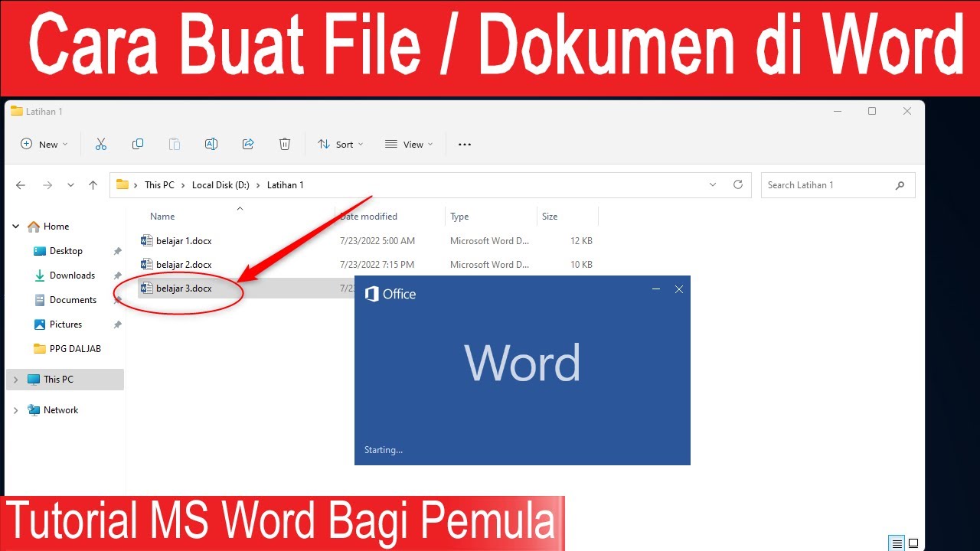980x551 pixels.
Task: Select the file belajar 3.docx
Action: 184,289
